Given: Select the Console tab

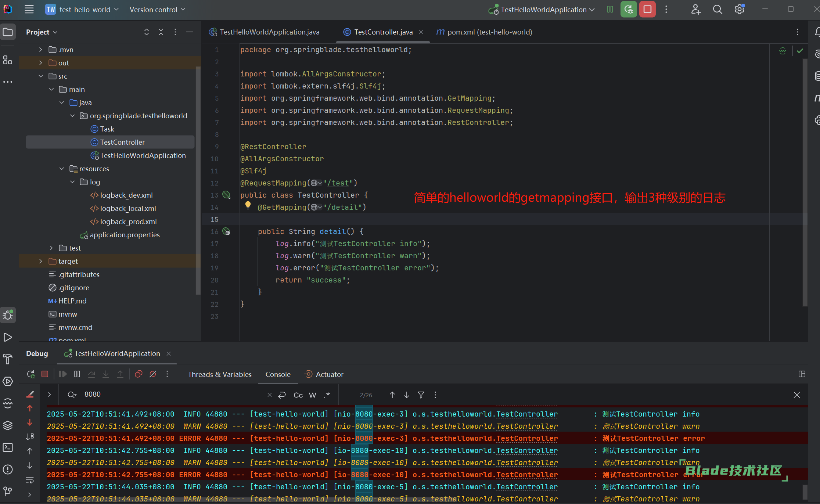Looking at the screenshot, I should [x=278, y=374].
